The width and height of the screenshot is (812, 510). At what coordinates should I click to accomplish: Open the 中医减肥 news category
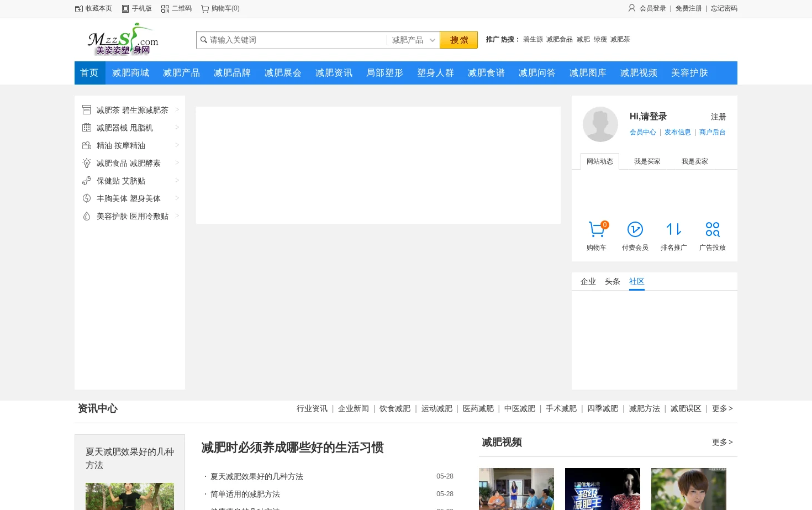pyautogui.click(x=520, y=408)
